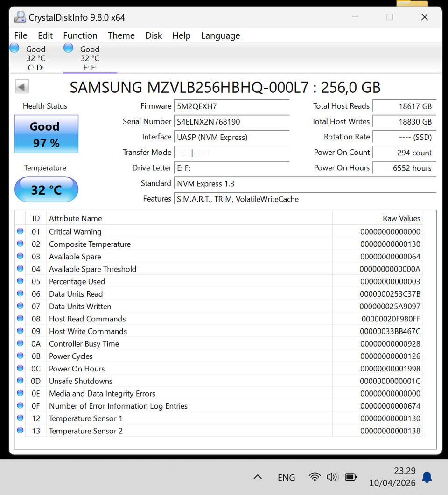Click the status dot for Critical Warning
448x495 pixels.
[20, 231]
